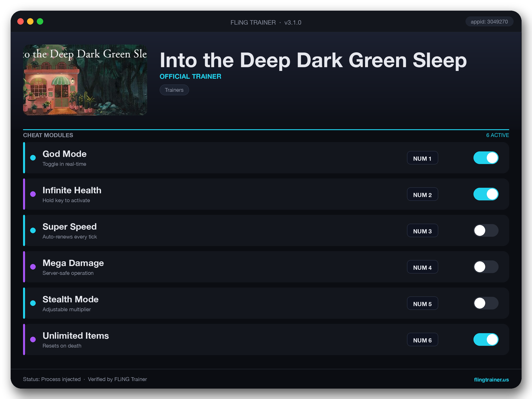Turn off Unlimited Items toggle
This screenshot has height=399, width=532.
pyautogui.click(x=486, y=339)
